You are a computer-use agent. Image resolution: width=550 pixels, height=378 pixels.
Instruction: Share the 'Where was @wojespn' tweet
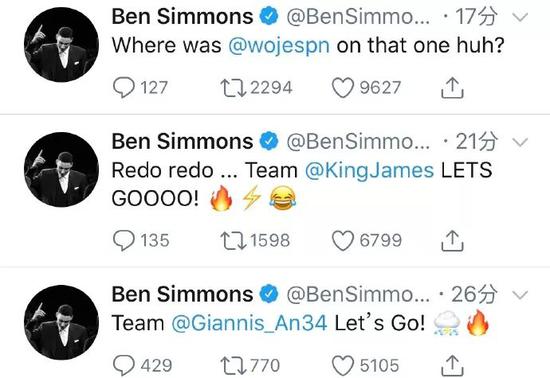tap(452, 87)
